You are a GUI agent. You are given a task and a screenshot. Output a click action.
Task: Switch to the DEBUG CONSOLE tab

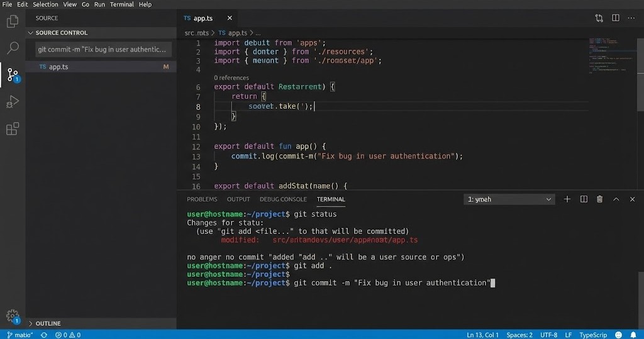[x=283, y=199]
